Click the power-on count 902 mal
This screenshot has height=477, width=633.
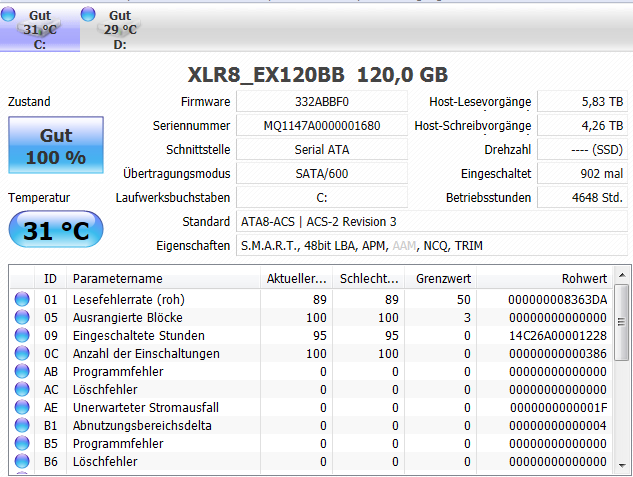click(583, 174)
